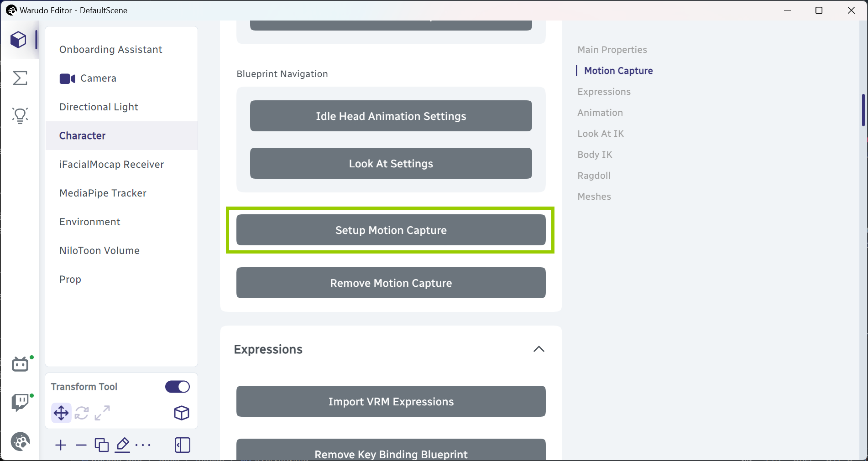
Task: Select the scale transform tool
Action: (x=102, y=413)
